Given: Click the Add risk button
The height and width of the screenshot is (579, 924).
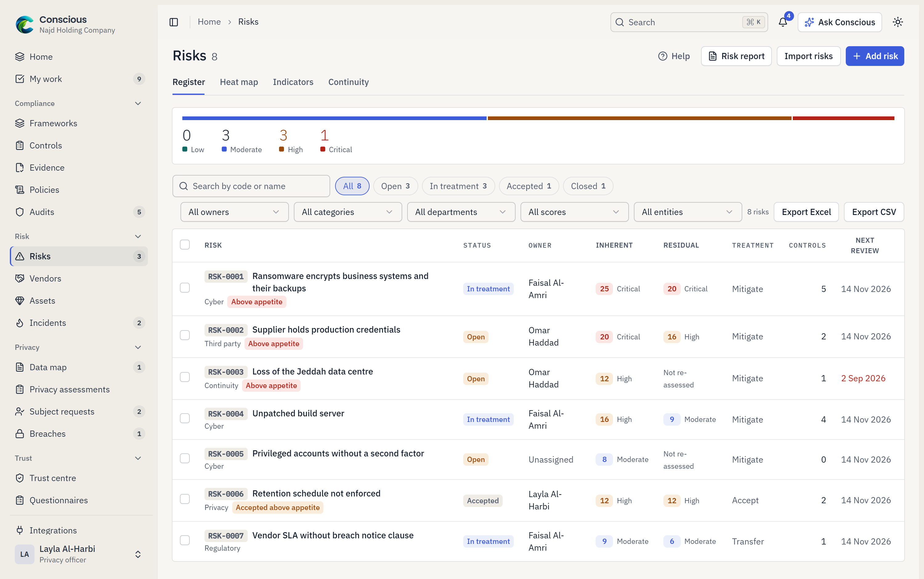Looking at the screenshot, I should tap(875, 56).
